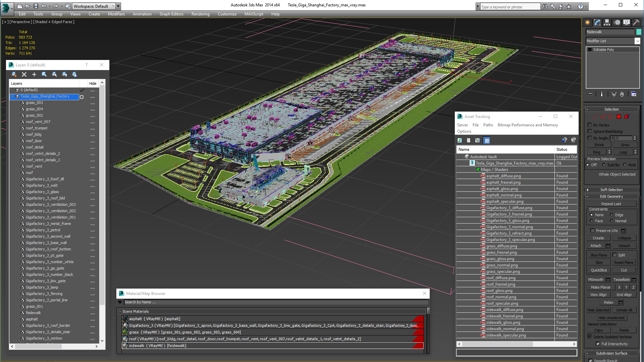Click the Table View icon in Asset Tracking
Image resolution: width=644 pixels, height=362 pixels.
tap(487, 140)
